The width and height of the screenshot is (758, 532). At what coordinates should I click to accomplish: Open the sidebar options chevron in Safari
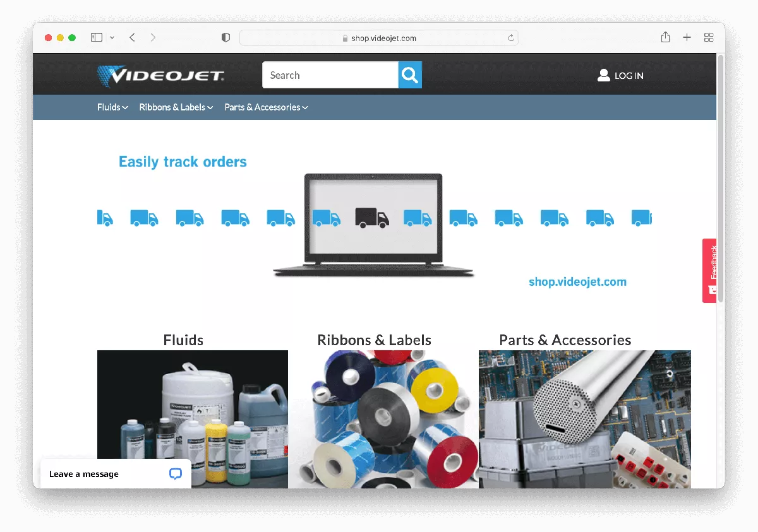(112, 38)
